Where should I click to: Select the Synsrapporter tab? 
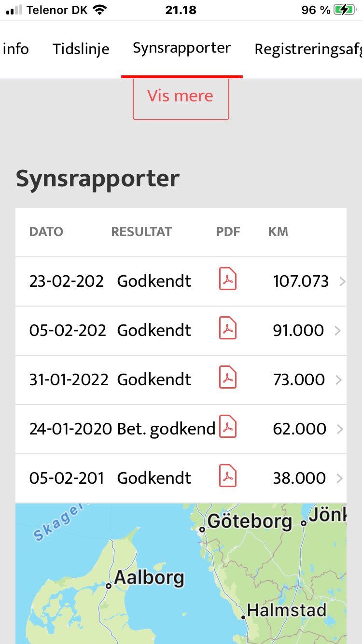[181, 48]
